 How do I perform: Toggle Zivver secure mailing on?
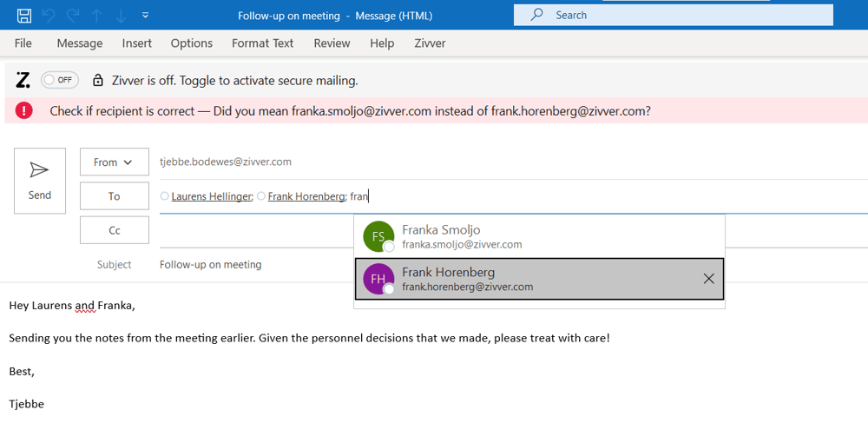coord(60,80)
